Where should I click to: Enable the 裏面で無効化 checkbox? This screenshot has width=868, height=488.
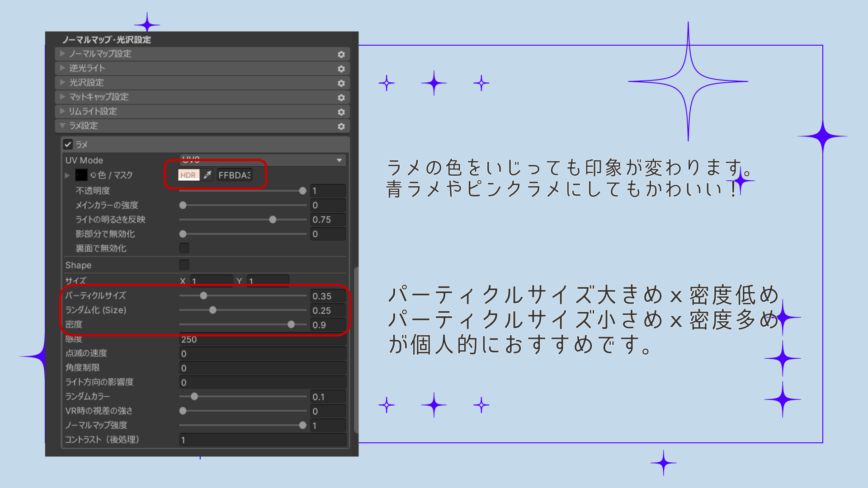coord(184,248)
